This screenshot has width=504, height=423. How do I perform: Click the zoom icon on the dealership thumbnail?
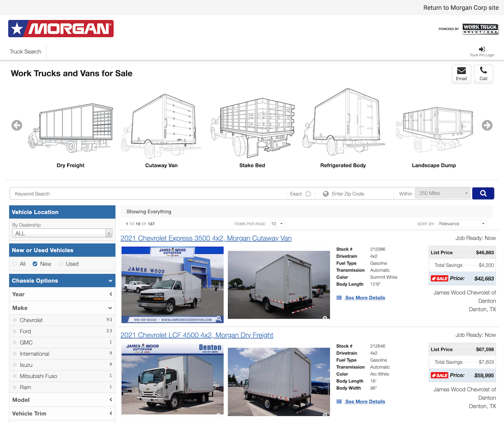click(219, 318)
